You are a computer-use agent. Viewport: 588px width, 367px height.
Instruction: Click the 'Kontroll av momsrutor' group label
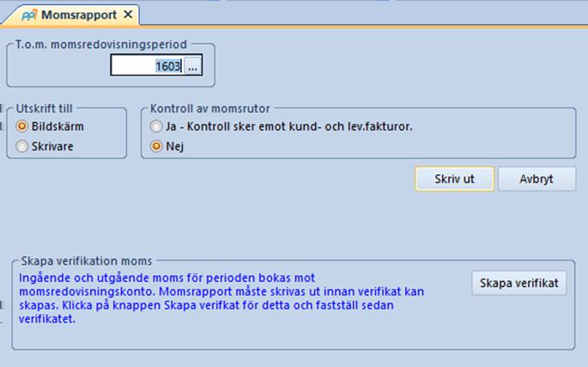210,108
